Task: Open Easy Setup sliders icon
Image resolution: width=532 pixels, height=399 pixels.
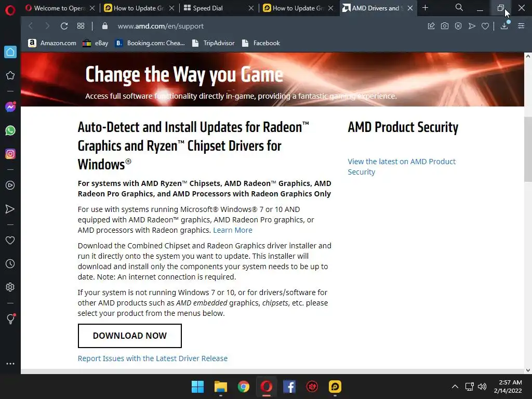Action: coord(521,26)
